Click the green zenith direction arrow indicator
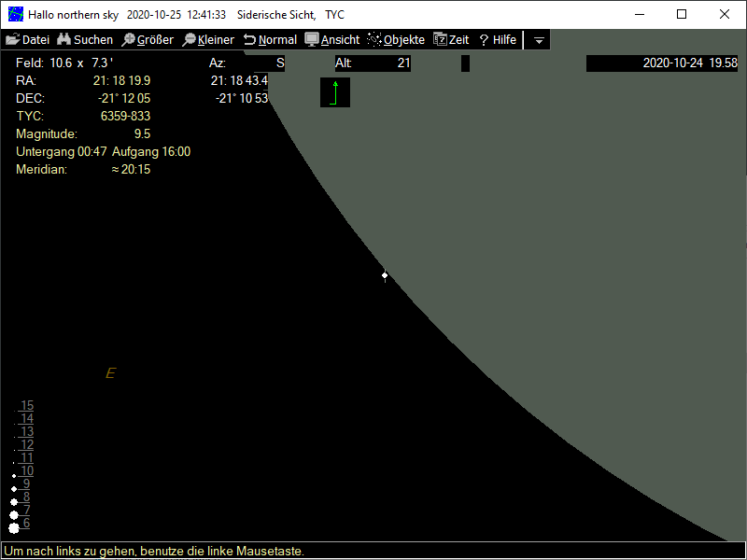This screenshot has width=747, height=560. [335, 92]
